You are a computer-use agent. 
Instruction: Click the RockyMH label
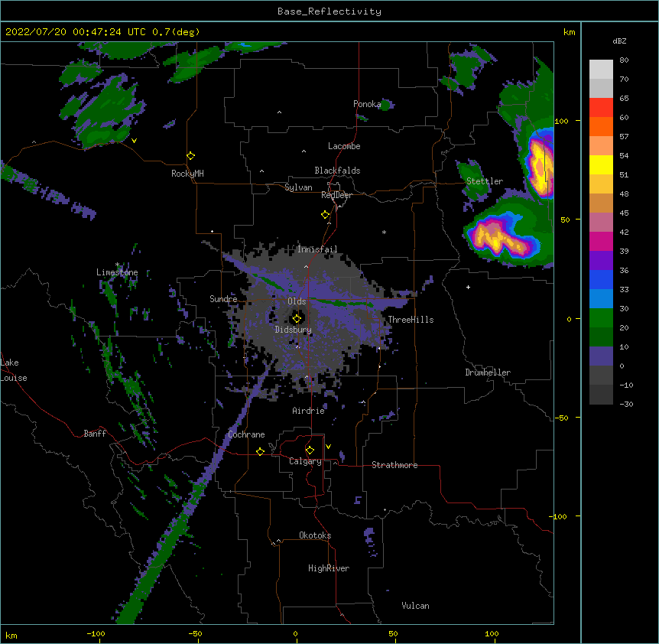(x=187, y=174)
